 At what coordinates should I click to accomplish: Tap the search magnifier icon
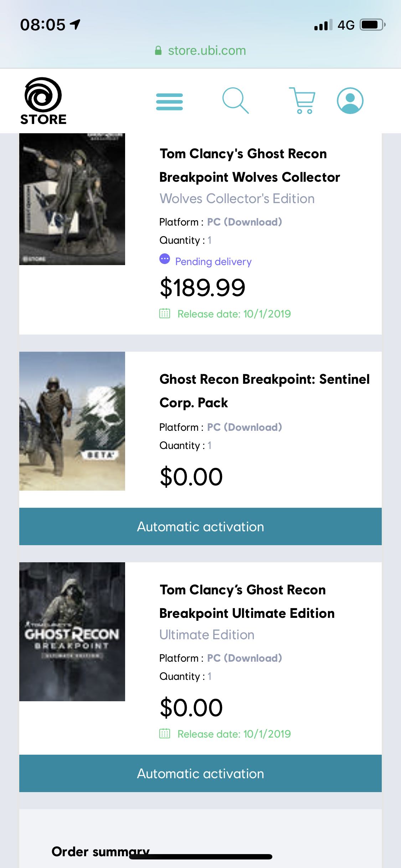click(235, 100)
